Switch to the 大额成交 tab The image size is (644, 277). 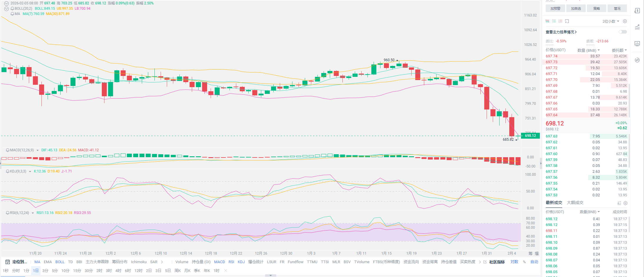pos(575,203)
